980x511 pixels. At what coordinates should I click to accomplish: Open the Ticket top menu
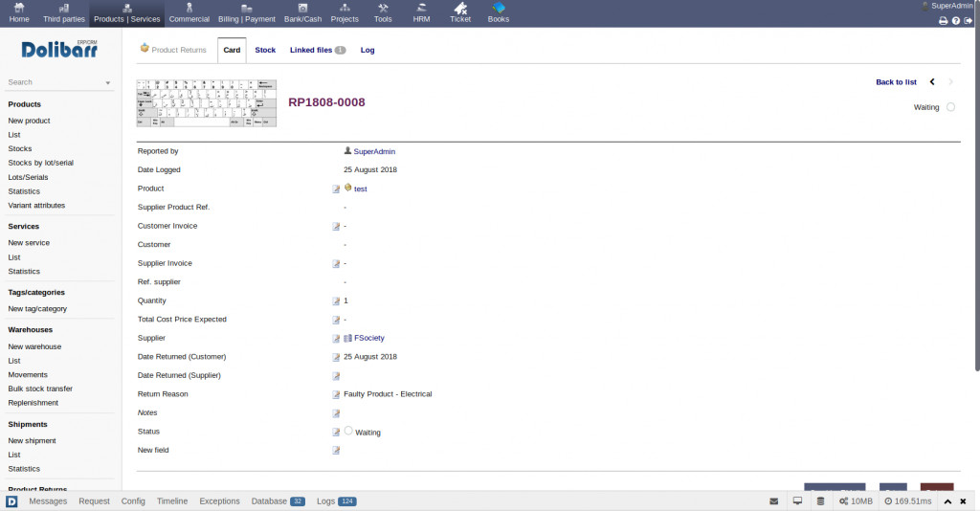460,13
